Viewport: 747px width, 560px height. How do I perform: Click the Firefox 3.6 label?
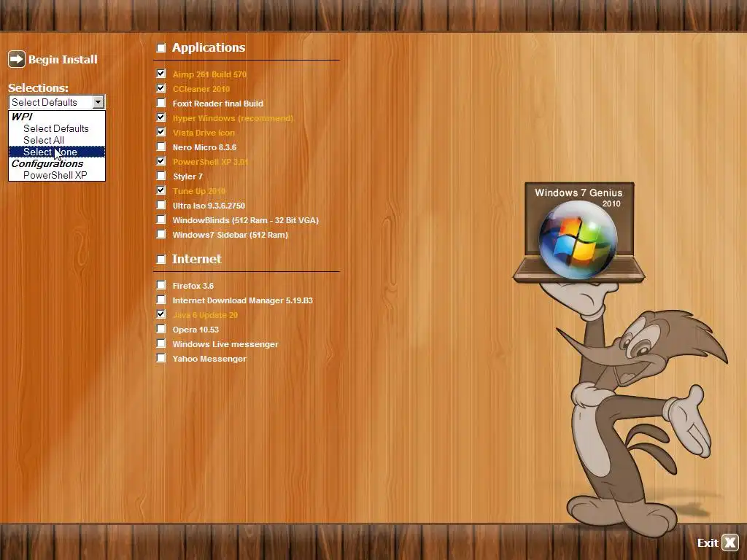(x=193, y=286)
